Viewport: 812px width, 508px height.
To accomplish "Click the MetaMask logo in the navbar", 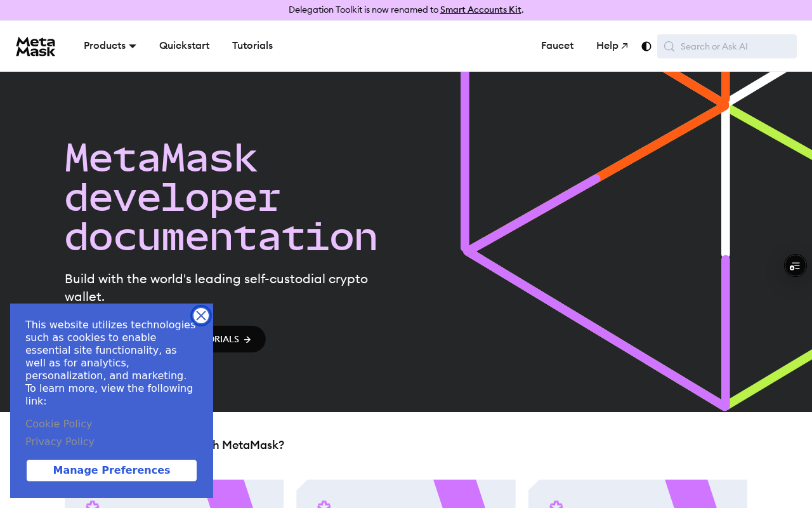I will (x=36, y=46).
